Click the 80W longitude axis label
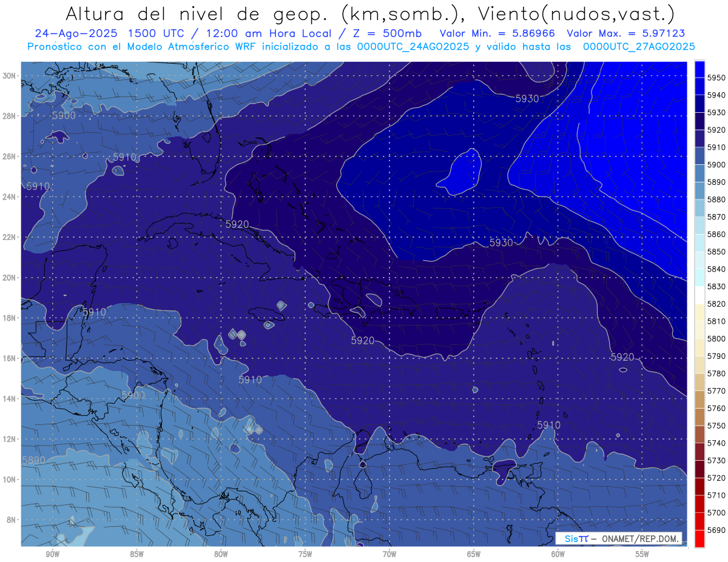Screen dimensions: 728x562 coord(221,554)
